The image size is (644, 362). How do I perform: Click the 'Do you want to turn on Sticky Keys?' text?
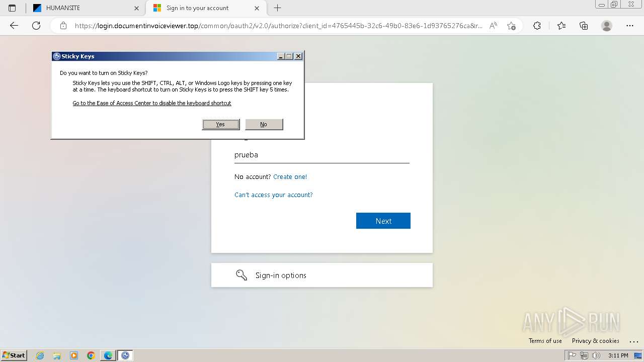pyautogui.click(x=104, y=73)
